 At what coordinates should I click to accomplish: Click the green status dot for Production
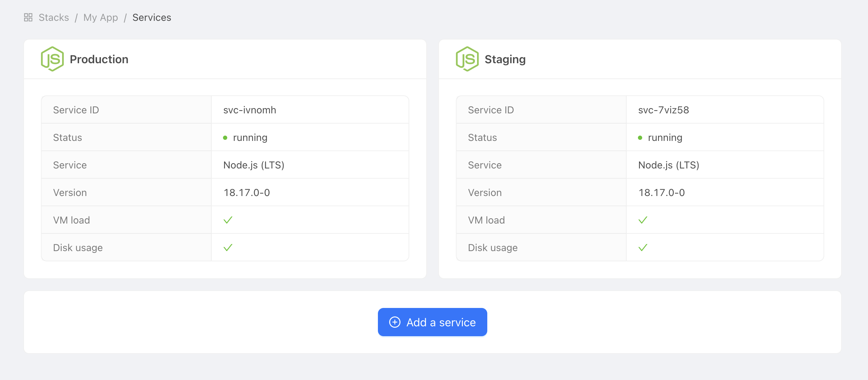[x=225, y=138]
